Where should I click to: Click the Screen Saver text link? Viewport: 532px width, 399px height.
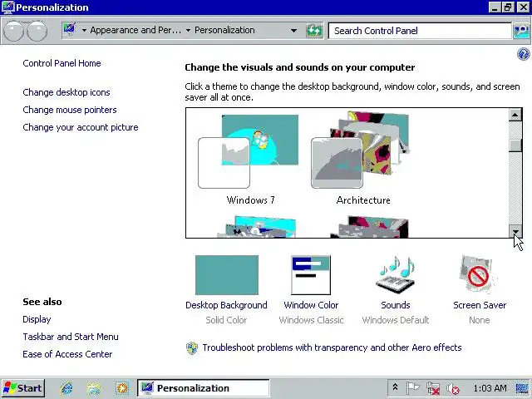(x=480, y=305)
